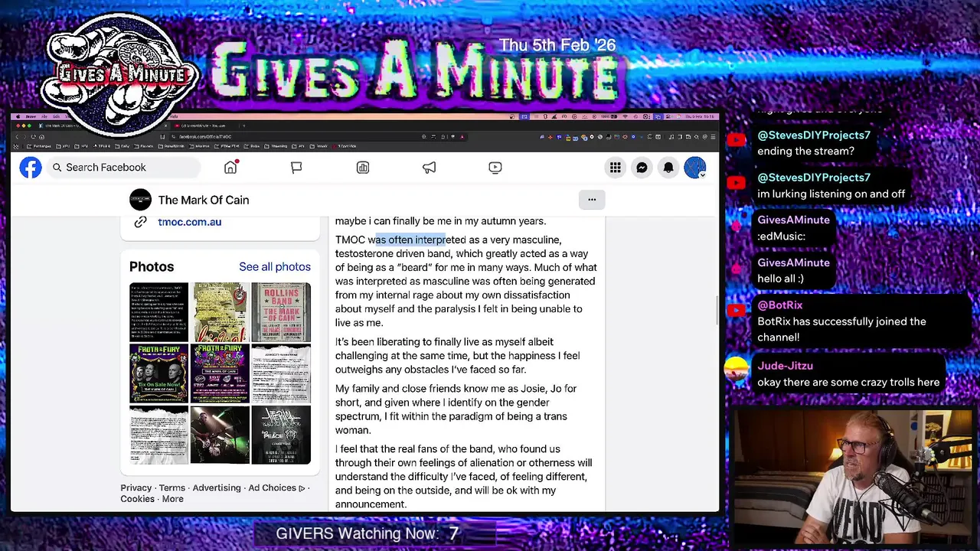
Task: Open the Pages flag tab
Action: pyautogui.click(x=296, y=167)
